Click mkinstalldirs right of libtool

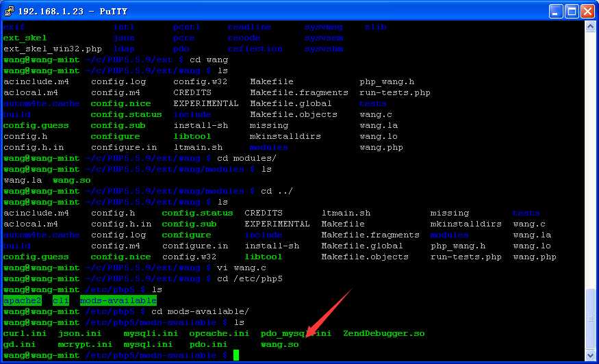pos(285,136)
